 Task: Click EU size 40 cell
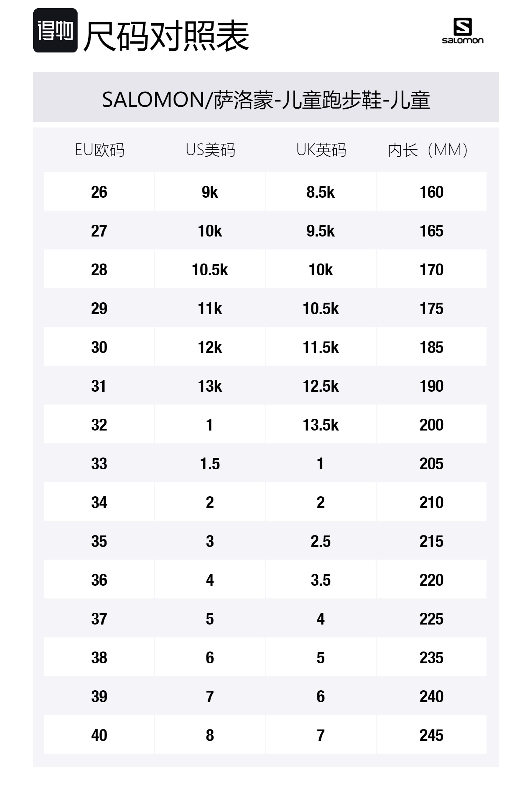(x=99, y=735)
